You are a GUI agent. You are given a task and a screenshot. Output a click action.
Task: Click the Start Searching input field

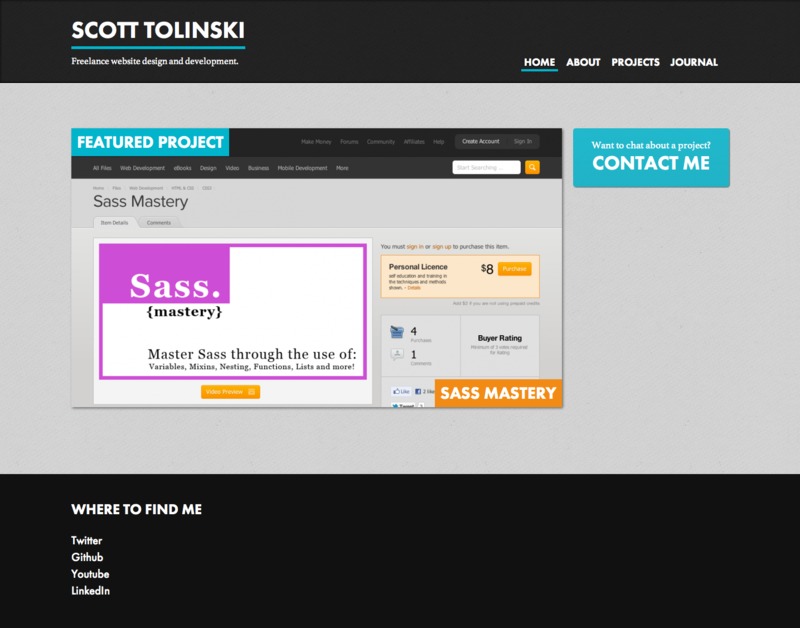coord(488,167)
